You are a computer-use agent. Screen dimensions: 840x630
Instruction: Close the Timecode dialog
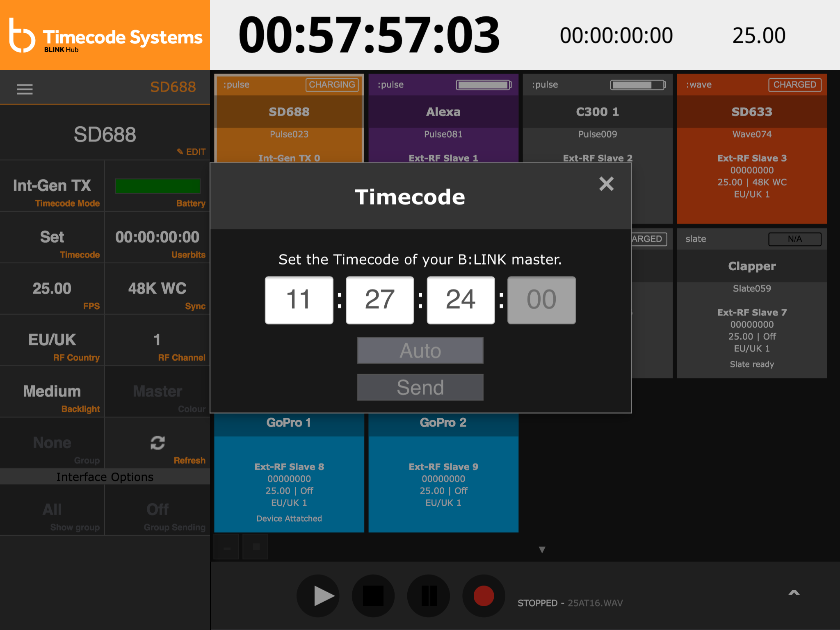(x=606, y=184)
